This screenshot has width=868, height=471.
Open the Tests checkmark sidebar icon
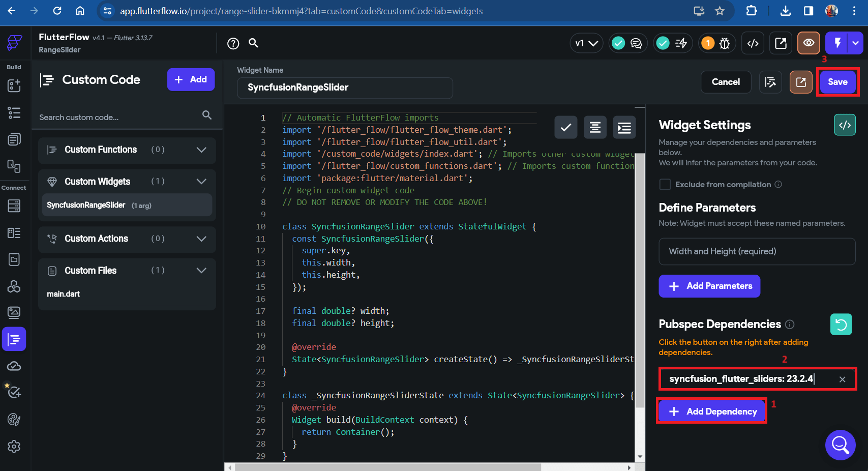[x=14, y=392]
